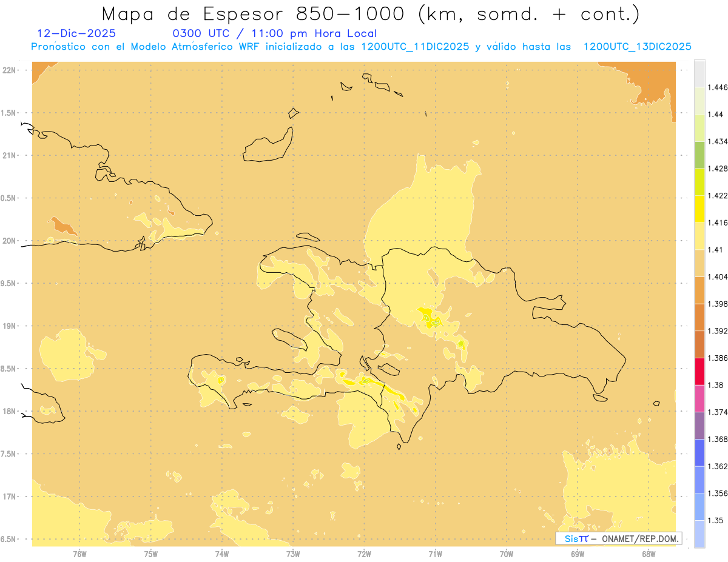Pick the bright yellow segment between 1.416 and 1.422
This screenshot has width=728, height=562.
pyautogui.click(x=699, y=209)
